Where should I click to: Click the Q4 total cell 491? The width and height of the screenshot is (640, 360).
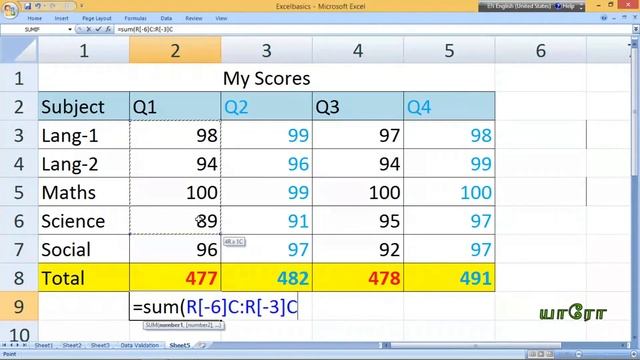[x=449, y=278]
